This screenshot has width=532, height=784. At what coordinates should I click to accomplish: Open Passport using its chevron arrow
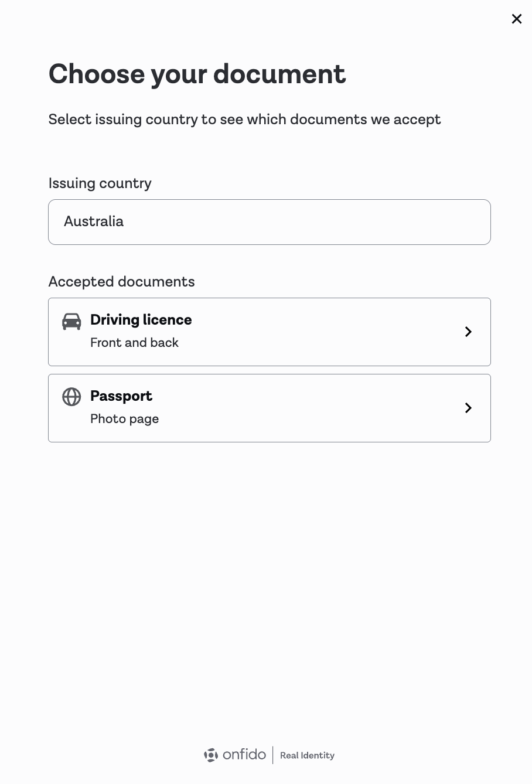[468, 408]
